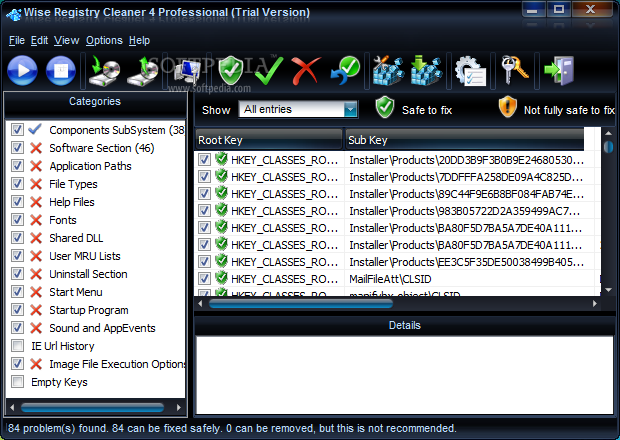The image size is (620, 440).
Task: Toggle the Startup Program checkbox
Action: pyautogui.click(x=17, y=310)
